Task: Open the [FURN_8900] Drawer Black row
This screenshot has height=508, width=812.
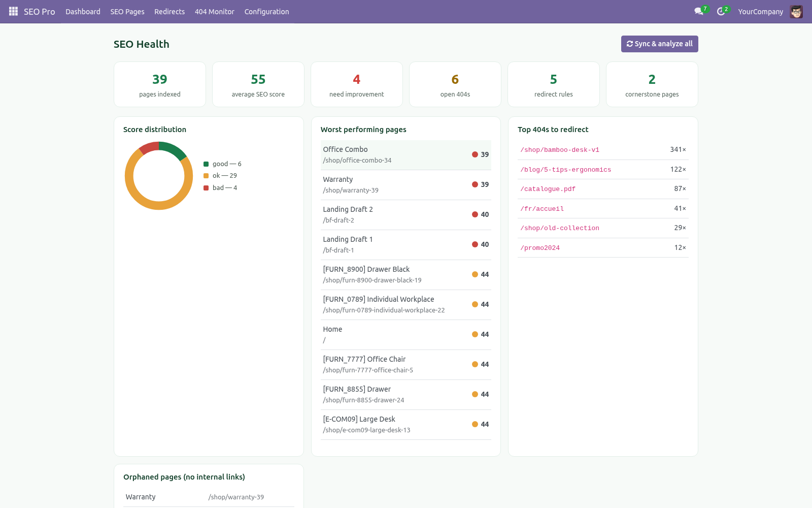Action: pos(406,275)
